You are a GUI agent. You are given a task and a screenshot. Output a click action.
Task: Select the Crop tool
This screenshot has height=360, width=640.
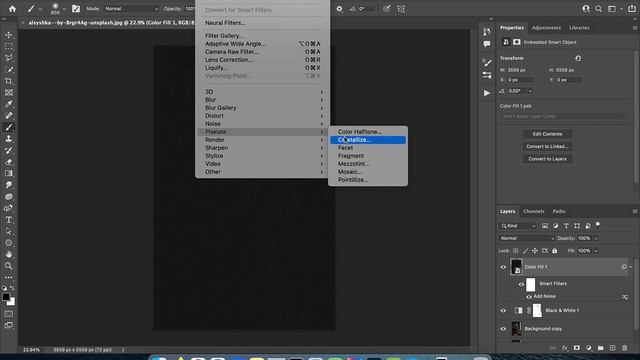point(9,81)
